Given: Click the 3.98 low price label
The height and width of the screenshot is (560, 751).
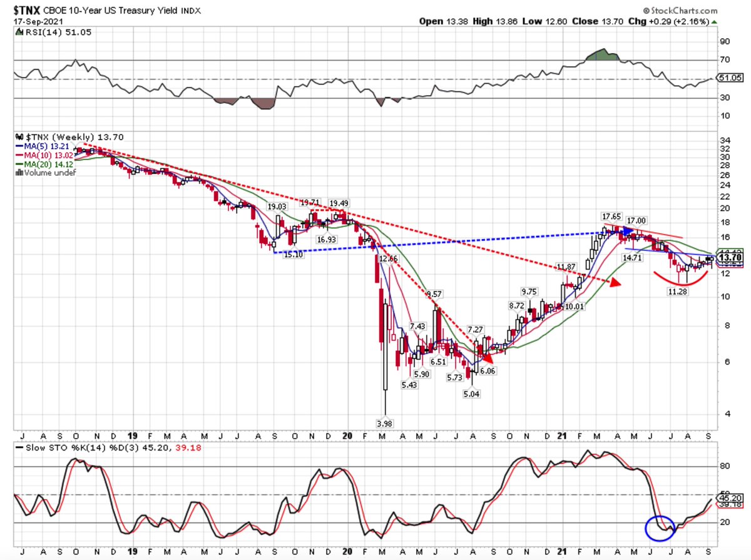Looking at the screenshot, I should point(385,424).
